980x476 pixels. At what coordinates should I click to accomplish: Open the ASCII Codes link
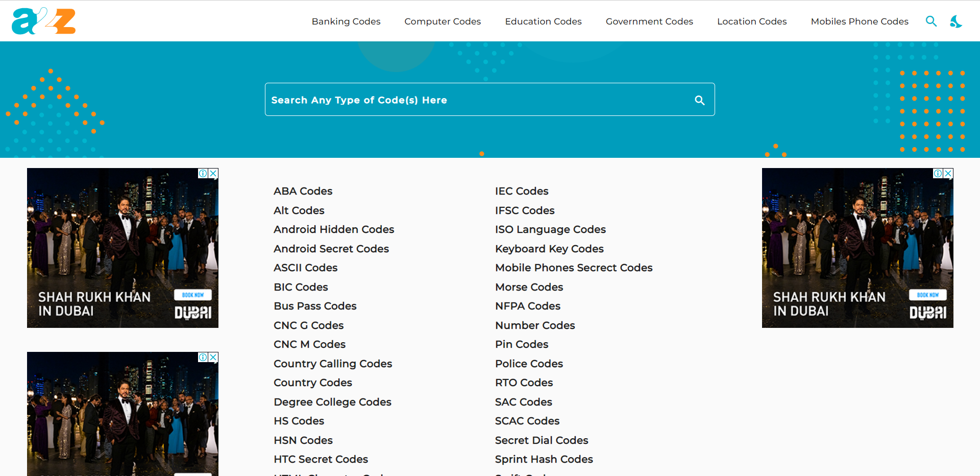pos(305,268)
